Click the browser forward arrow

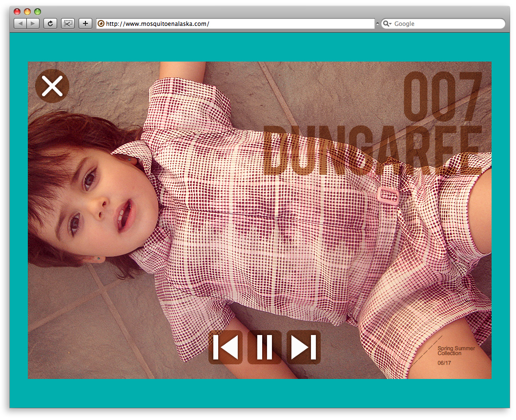point(33,23)
